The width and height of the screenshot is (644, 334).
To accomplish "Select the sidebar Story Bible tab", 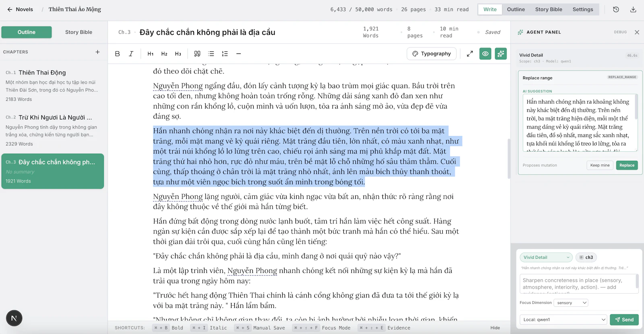I will (78, 32).
